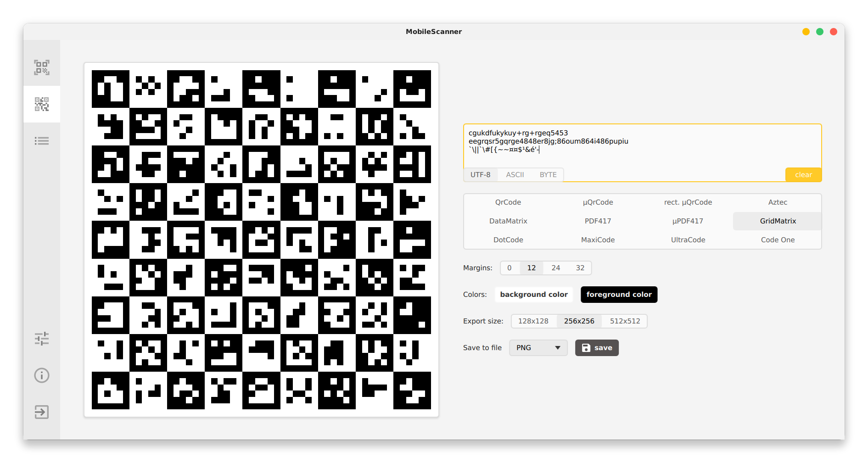The height and width of the screenshot is (463, 868).
Task: Switch encoding to BYTE
Action: [x=548, y=175]
